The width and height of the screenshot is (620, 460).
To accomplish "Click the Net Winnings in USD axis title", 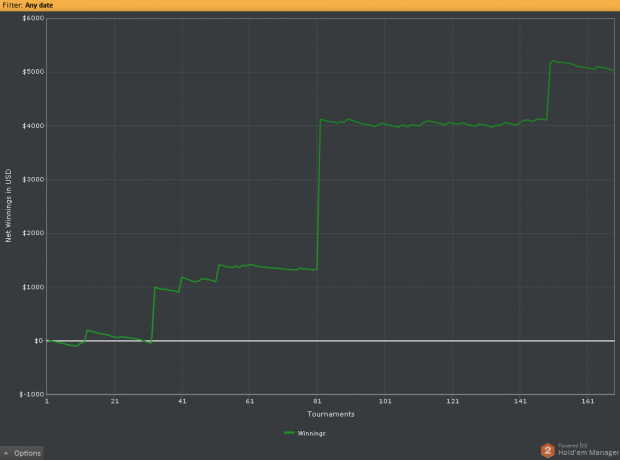I will pyautogui.click(x=8, y=206).
